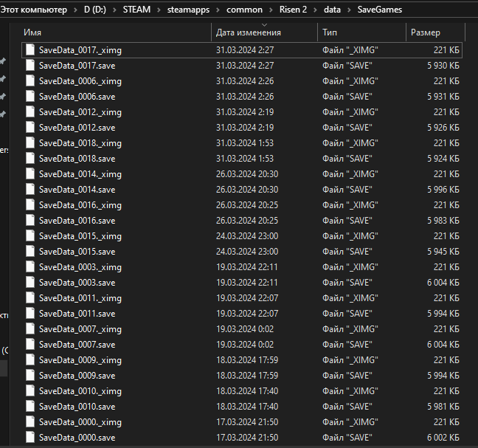
Task: Expand the chevron after STEAM in the path
Action: coord(159,10)
